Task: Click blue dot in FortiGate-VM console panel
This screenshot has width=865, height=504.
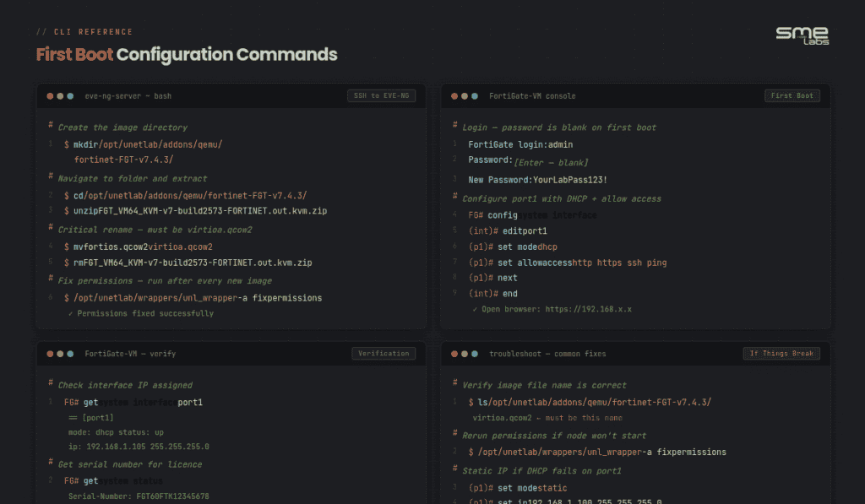Action: pos(475,96)
